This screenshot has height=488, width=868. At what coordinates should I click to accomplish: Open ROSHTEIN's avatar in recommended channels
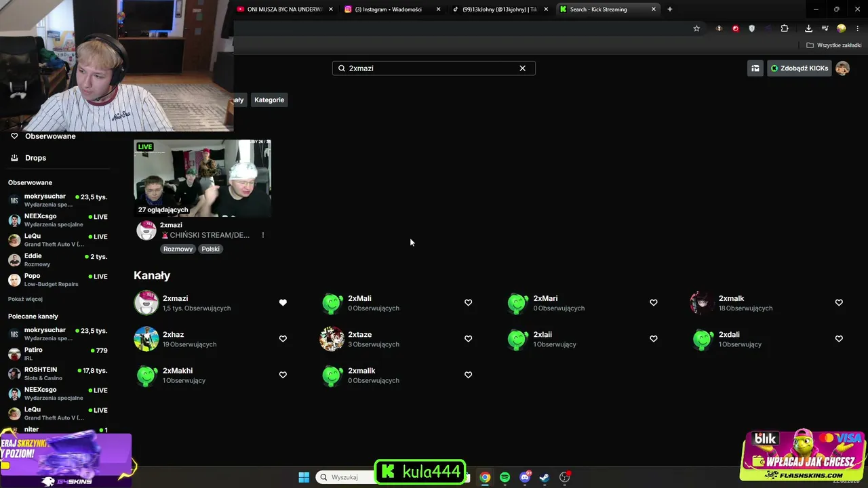(14, 373)
